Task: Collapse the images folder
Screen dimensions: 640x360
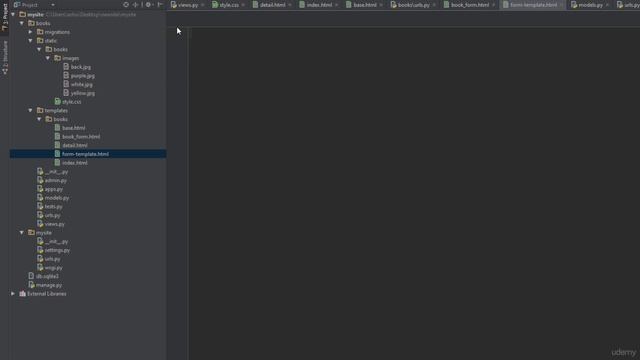Action: pyautogui.click(x=48, y=58)
